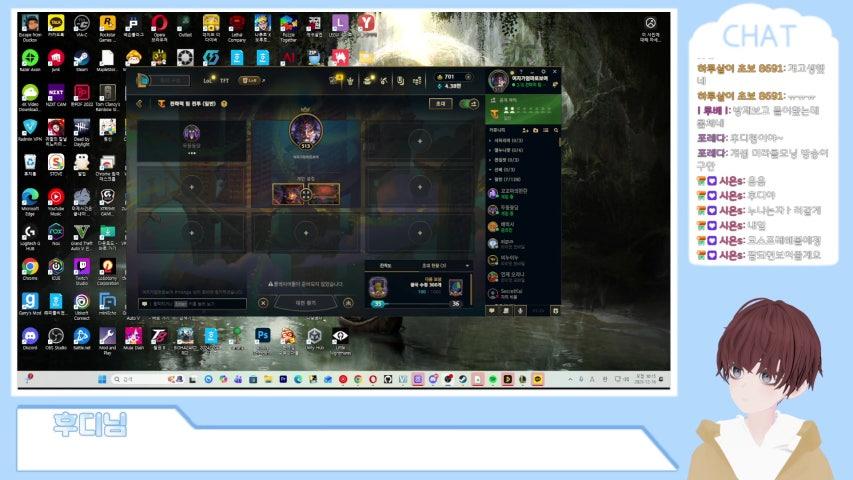Open the missions icon in social footer
The height and width of the screenshot is (480, 853).
[505, 311]
